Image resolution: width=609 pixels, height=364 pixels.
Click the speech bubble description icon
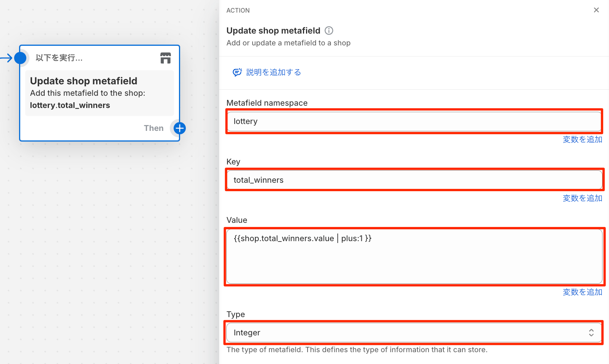pos(237,72)
